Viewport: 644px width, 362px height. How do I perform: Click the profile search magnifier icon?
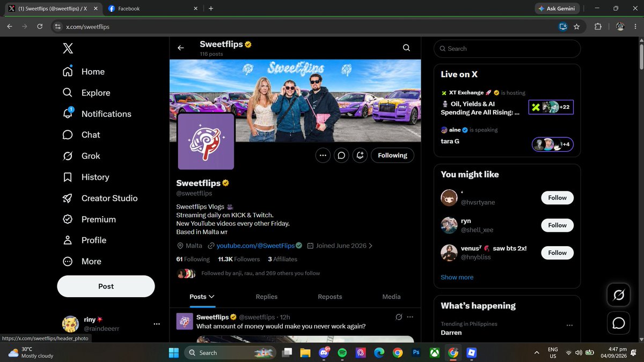[x=406, y=48]
